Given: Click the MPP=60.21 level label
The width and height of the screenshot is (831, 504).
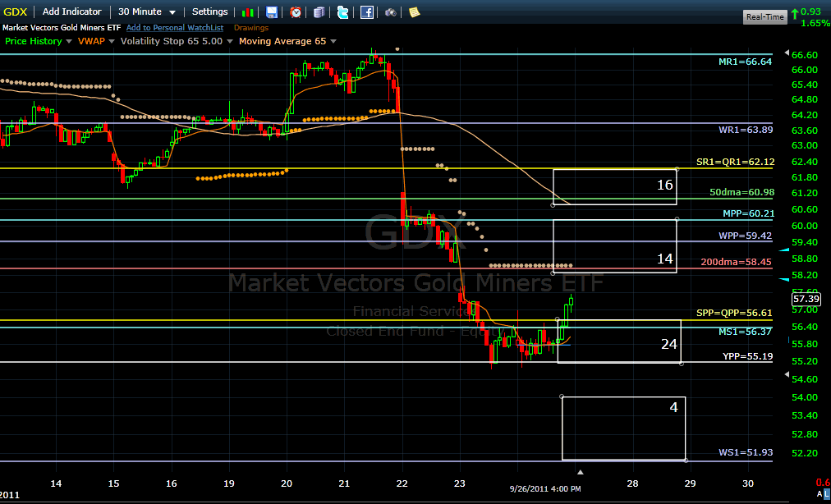Looking at the screenshot, I should click(748, 213).
